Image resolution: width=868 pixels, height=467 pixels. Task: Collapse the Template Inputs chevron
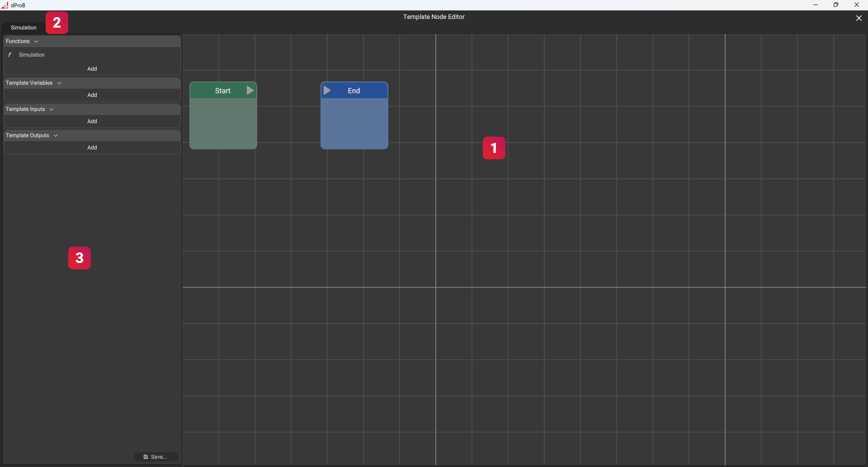(52, 110)
